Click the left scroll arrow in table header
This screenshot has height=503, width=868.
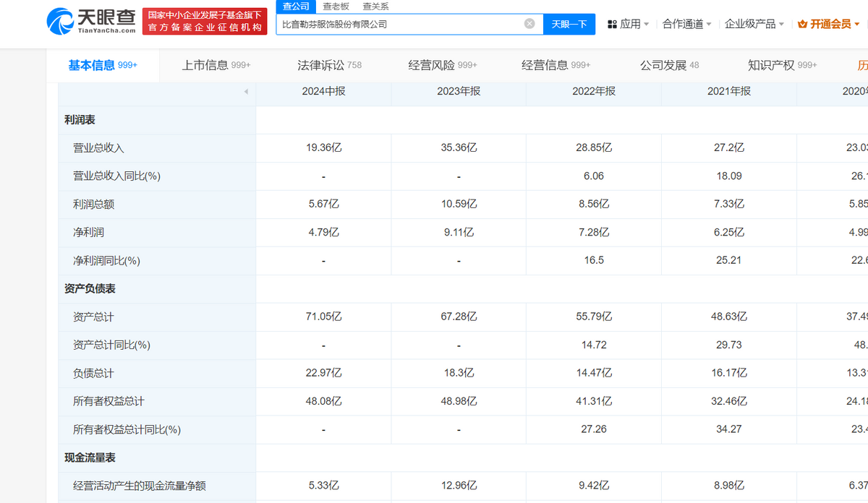[x=246, y=92]
